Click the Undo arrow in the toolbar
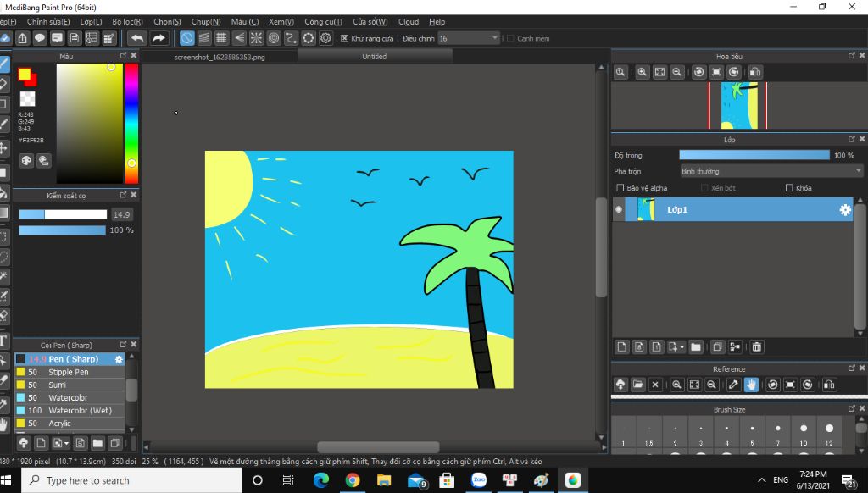Image resolution: width=868 pixels, height=493 pixels. (137, 38)
